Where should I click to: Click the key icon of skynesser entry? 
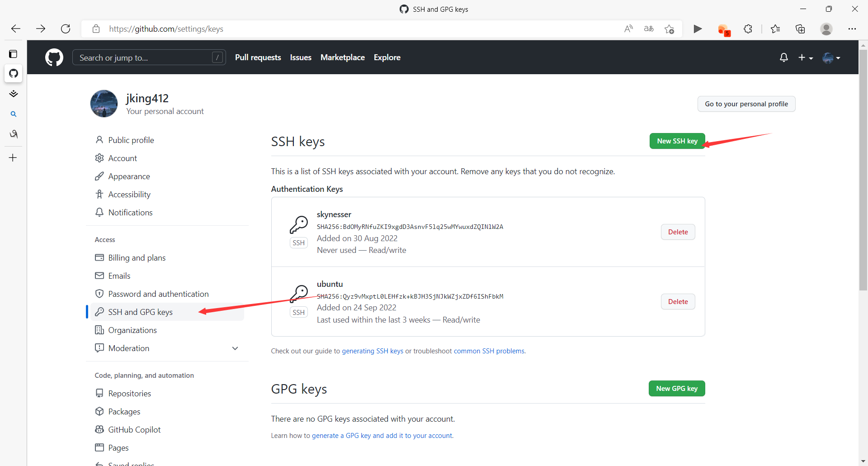(299, 224)
